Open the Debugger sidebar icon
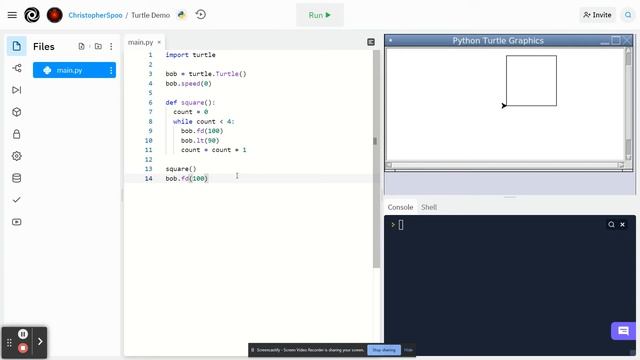This screenshot has height=360, width=640. point(17,90)
